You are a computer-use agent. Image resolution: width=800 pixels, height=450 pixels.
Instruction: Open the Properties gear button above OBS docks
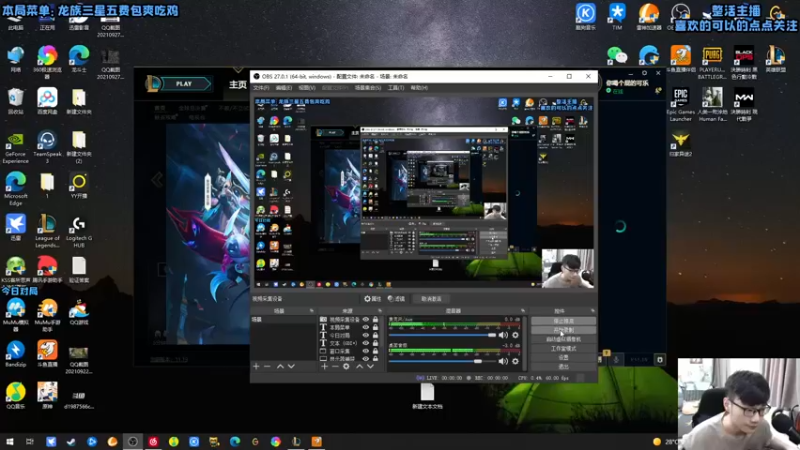[x=372, y=299]
